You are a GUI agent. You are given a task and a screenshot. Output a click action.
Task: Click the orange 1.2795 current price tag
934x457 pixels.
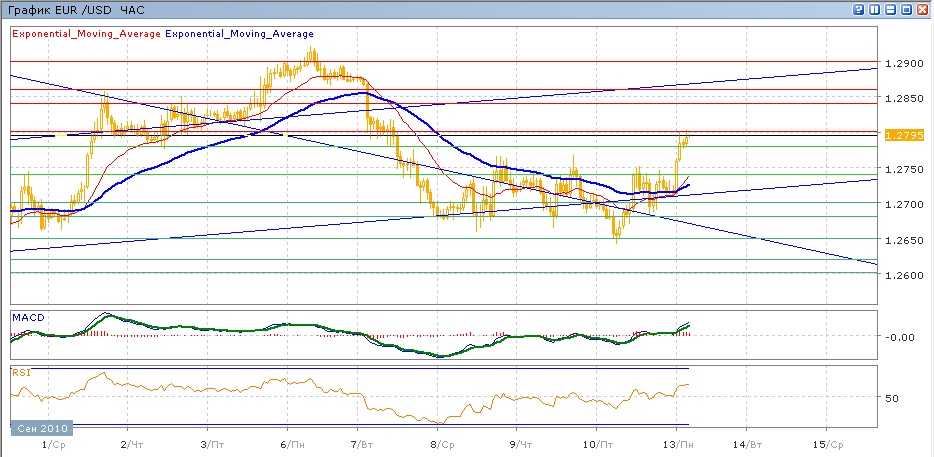pyautogui.click(x=897, y=134)
